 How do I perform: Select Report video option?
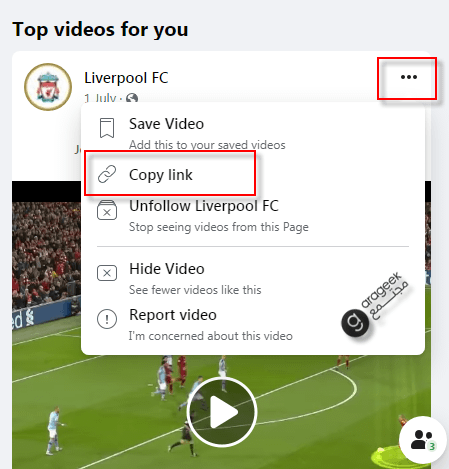253,324
